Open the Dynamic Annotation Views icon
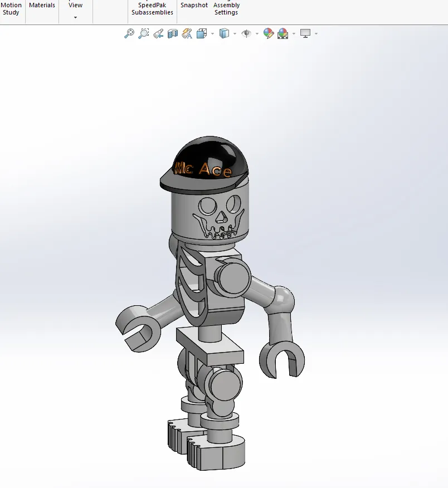448x488 pixels. click(x=187, y=33)
